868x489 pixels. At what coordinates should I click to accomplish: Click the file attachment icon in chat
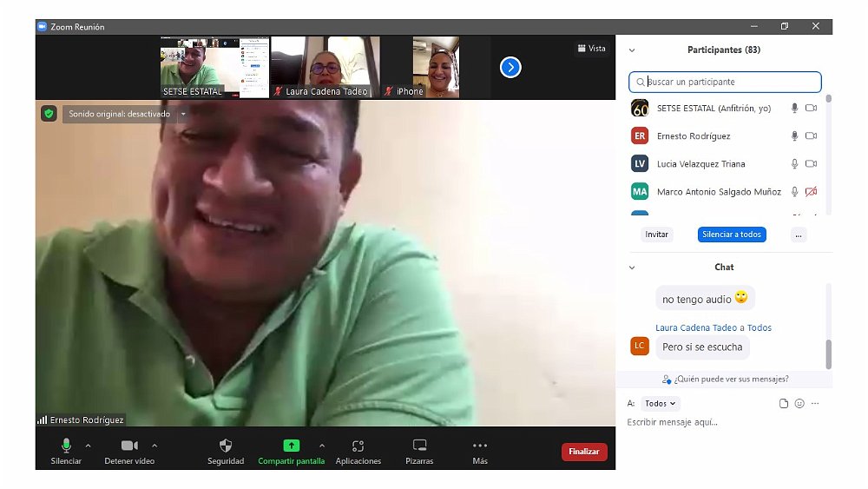point(784,404)
